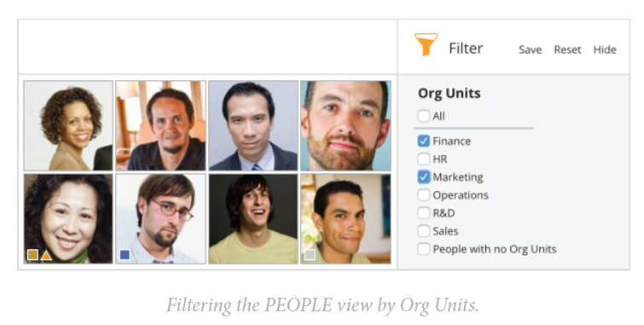
Task: Enable the Sales filter checkbox
Action: click(x=423, y=230)
